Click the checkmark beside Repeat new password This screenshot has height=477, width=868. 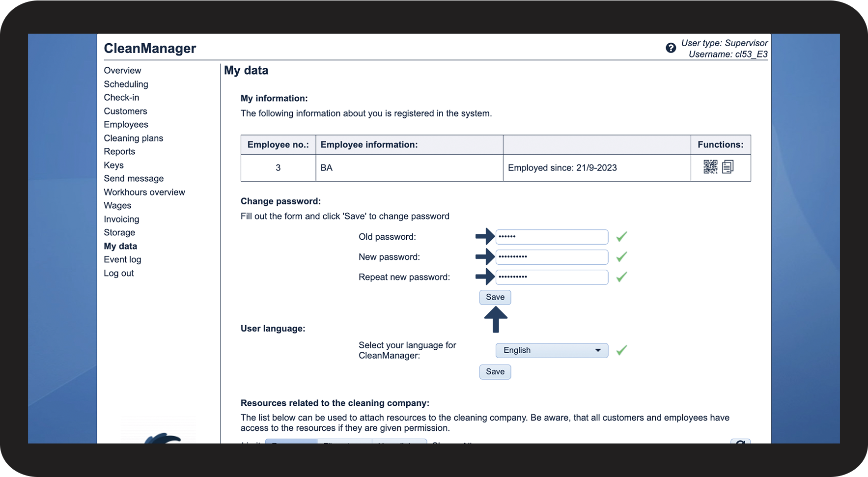[621, 277]
